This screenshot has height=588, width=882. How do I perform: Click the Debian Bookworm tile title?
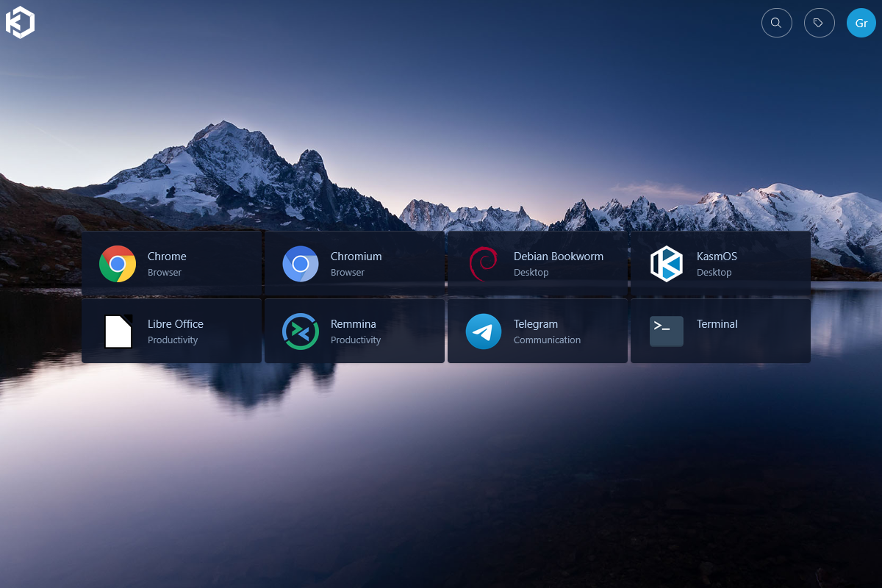pyautogui.click(x=559, y=256)
